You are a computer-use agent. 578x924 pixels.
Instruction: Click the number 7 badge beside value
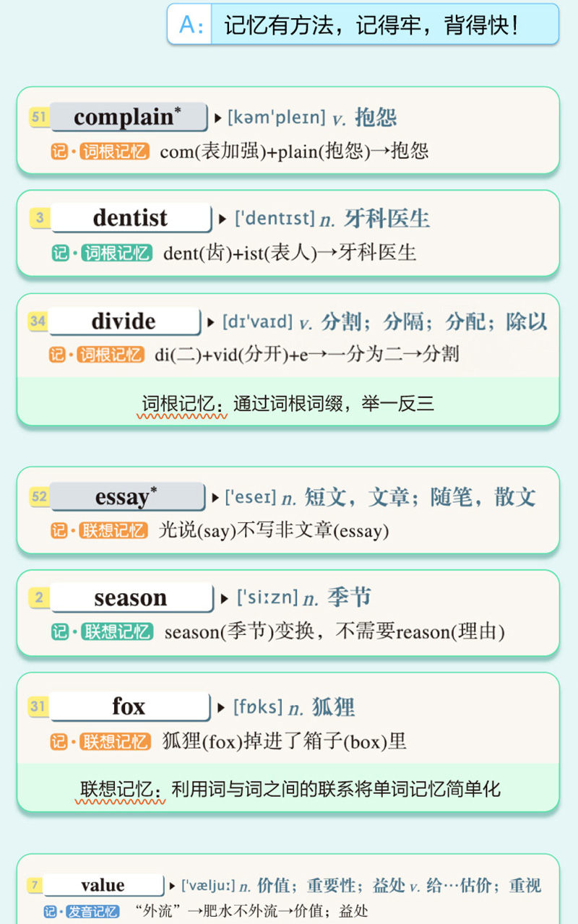[x=34, y=886]
